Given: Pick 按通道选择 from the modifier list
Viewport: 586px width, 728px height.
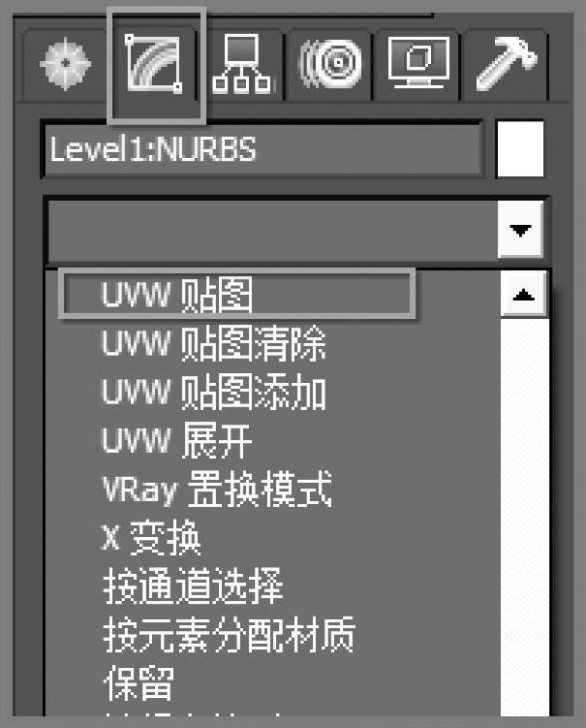Looking at the screenshot, I should [x=193, y=586].
